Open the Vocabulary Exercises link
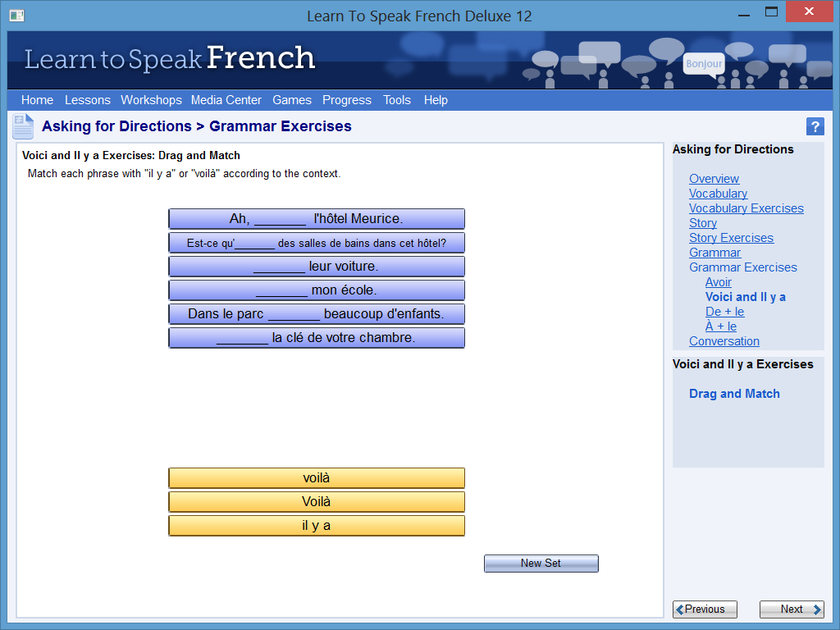This screenshot has width=840, height=630. tap(746, 208)
